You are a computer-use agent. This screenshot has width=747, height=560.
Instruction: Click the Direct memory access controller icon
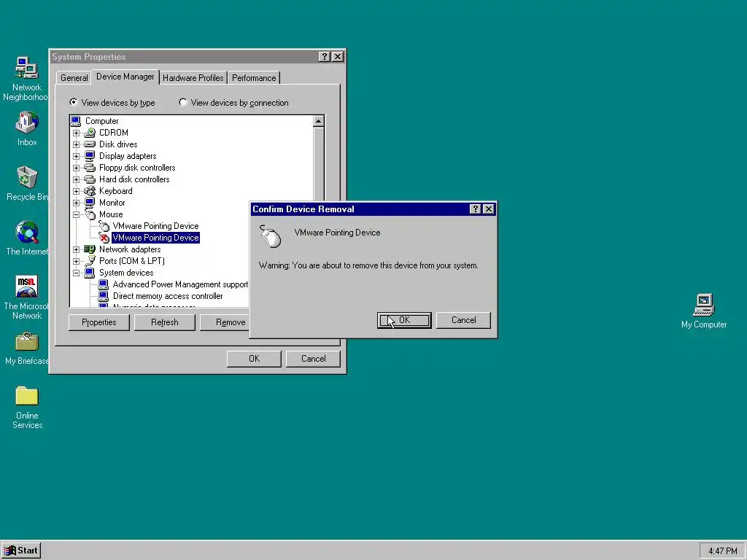[104, 296]
